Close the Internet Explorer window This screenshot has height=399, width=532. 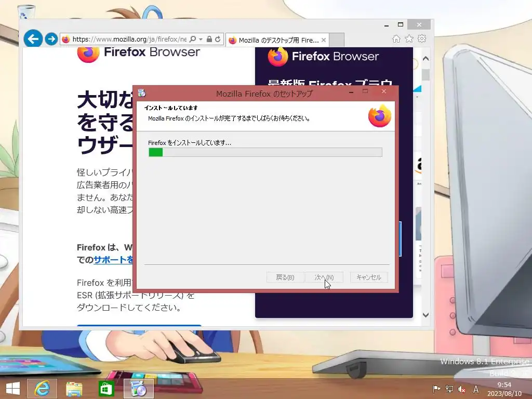pyautogui.click(x=419, y=25)
